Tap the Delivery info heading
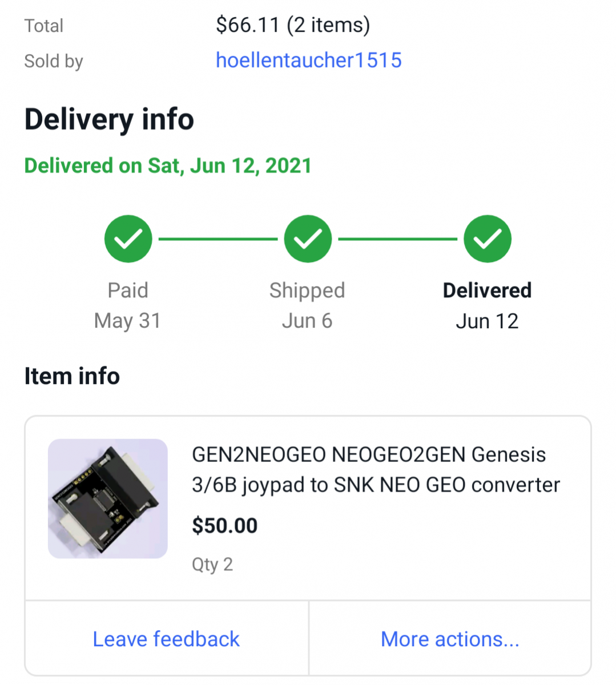The image size is (616, 685). [x=109, y=119]
